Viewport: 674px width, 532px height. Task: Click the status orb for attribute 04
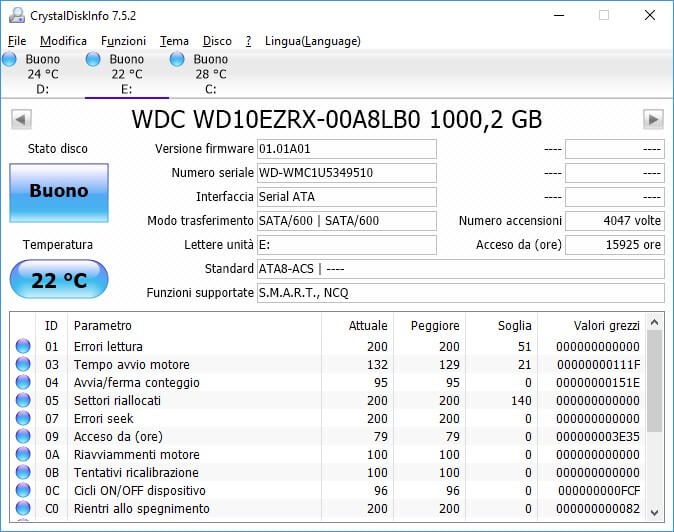23,382
